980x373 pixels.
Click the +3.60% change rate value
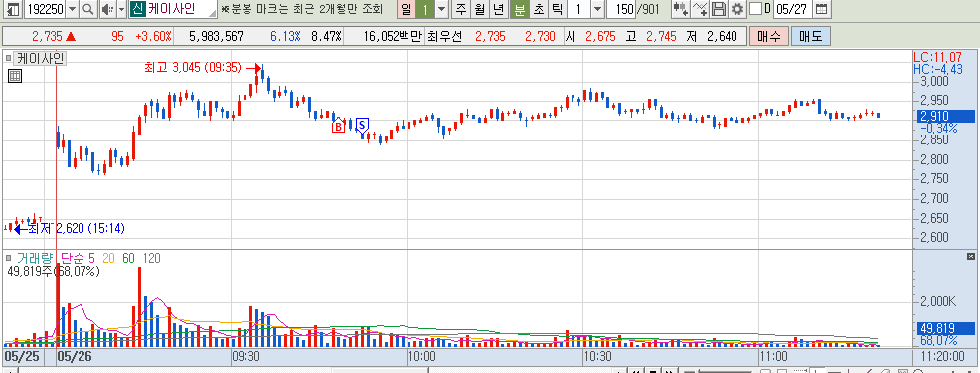pos(153,36)
